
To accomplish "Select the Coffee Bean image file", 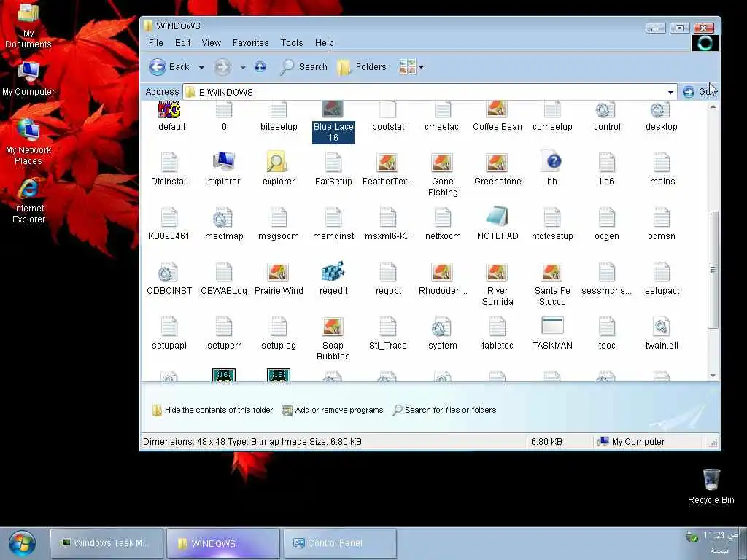I will pyautogui.click(x=497, y=117).
